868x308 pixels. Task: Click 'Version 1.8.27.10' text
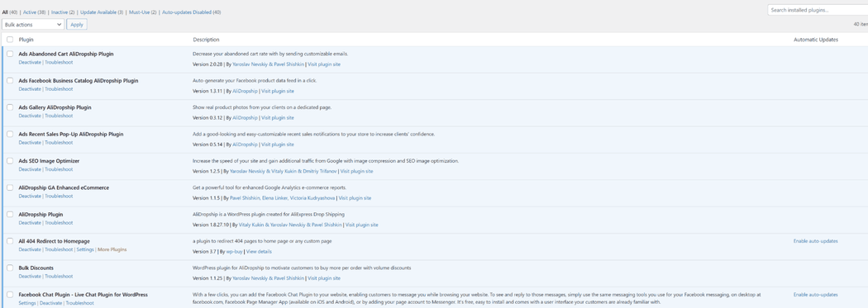[211, 225]
